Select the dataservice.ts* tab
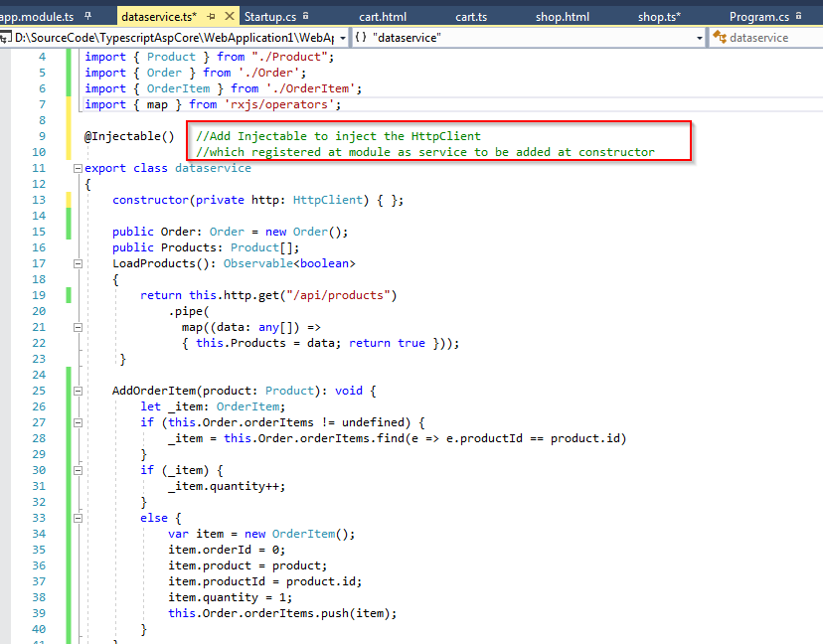The image size is (823, 644). (x=159, y=17)
